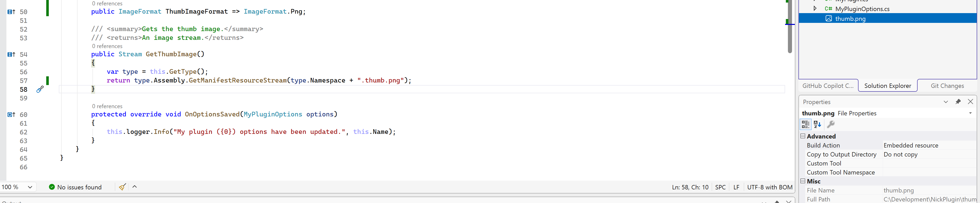
Task: Click the Alphabetical sort icon in Properties
Action: tap(817, 124)
